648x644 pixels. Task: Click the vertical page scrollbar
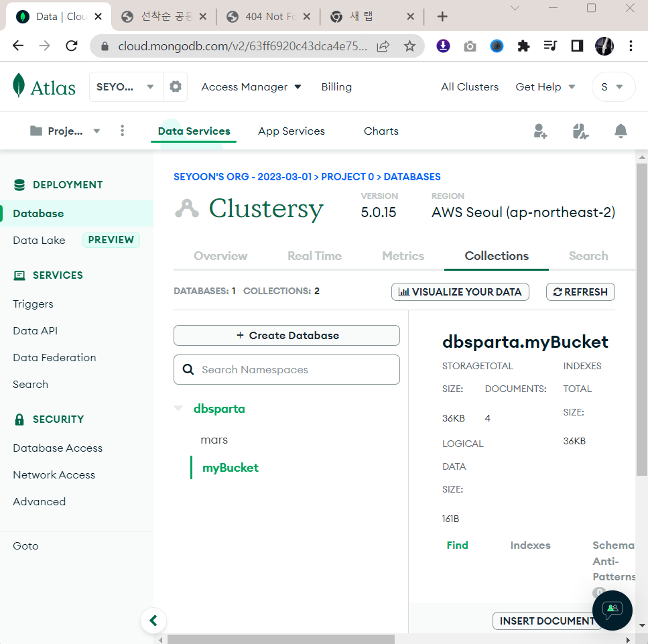[642, 319]
